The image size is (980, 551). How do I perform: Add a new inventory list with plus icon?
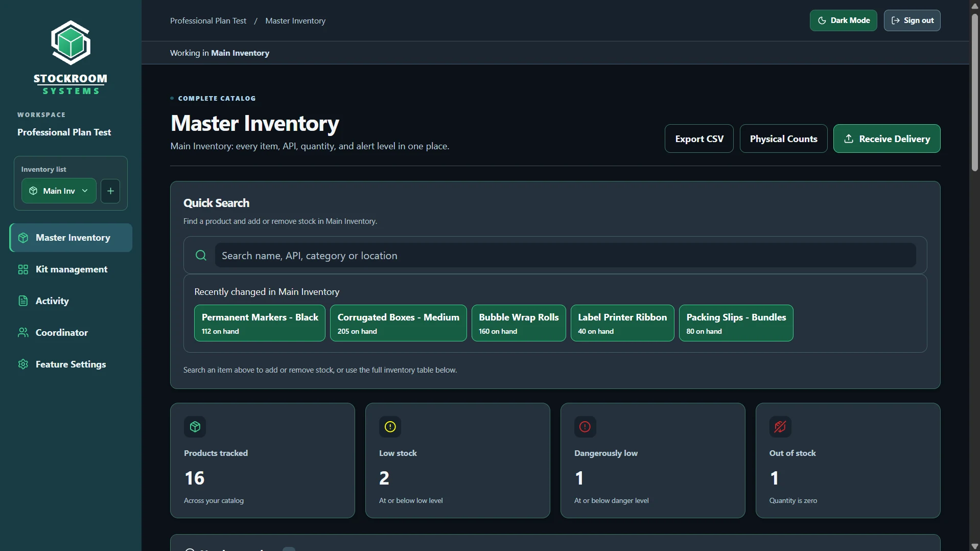[x=110, y=191]
